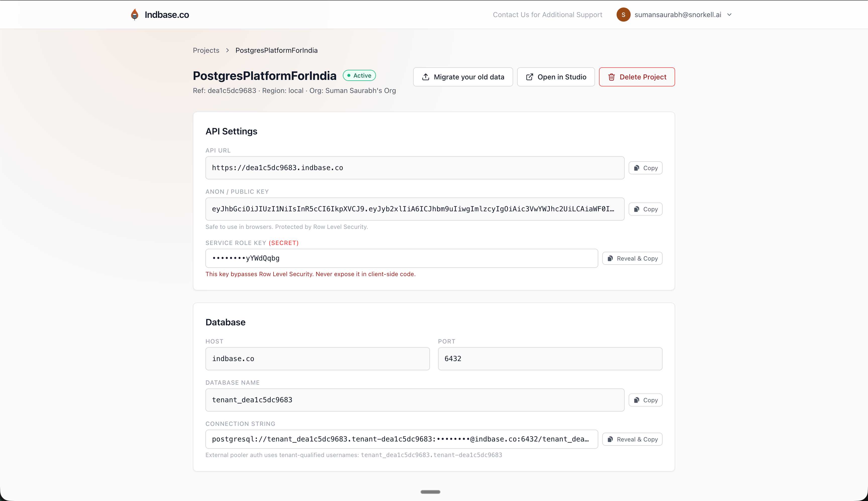Expand the breadcrumb chevron after Projects
This screenshot has width=868, height=501.
click(227, 50)
